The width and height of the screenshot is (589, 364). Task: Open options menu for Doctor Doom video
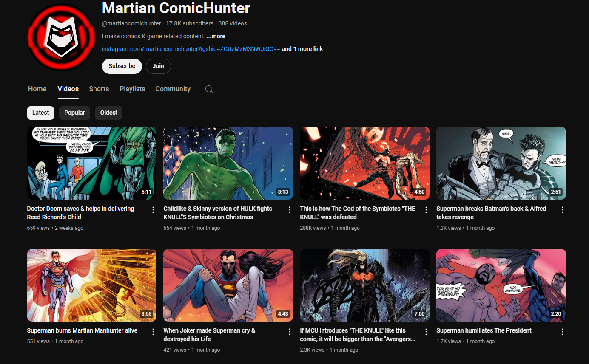153,210
